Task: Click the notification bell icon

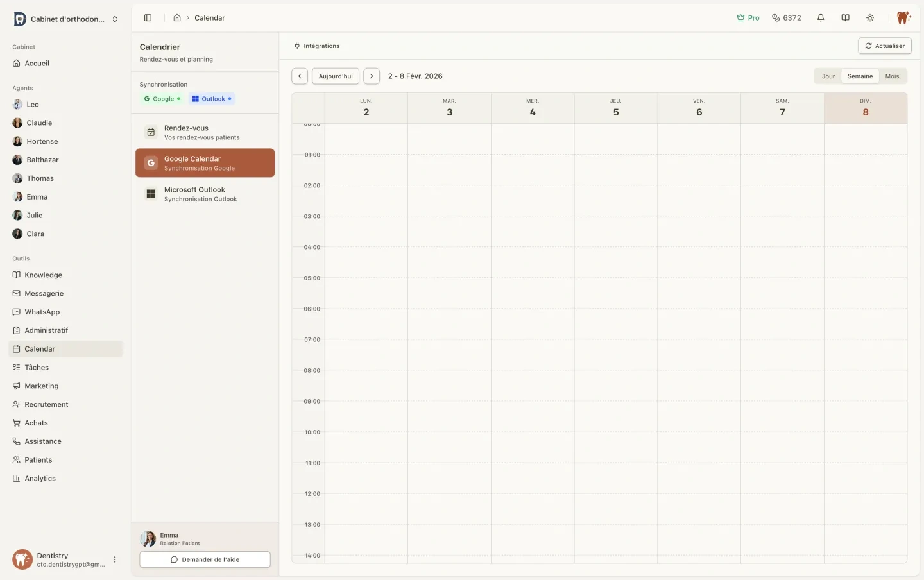Action: (821, 17)
